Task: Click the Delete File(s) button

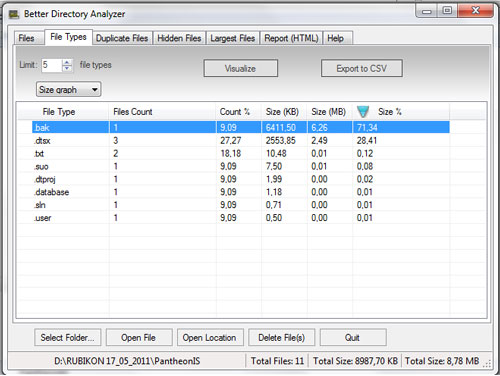Action: pos(282,337)
